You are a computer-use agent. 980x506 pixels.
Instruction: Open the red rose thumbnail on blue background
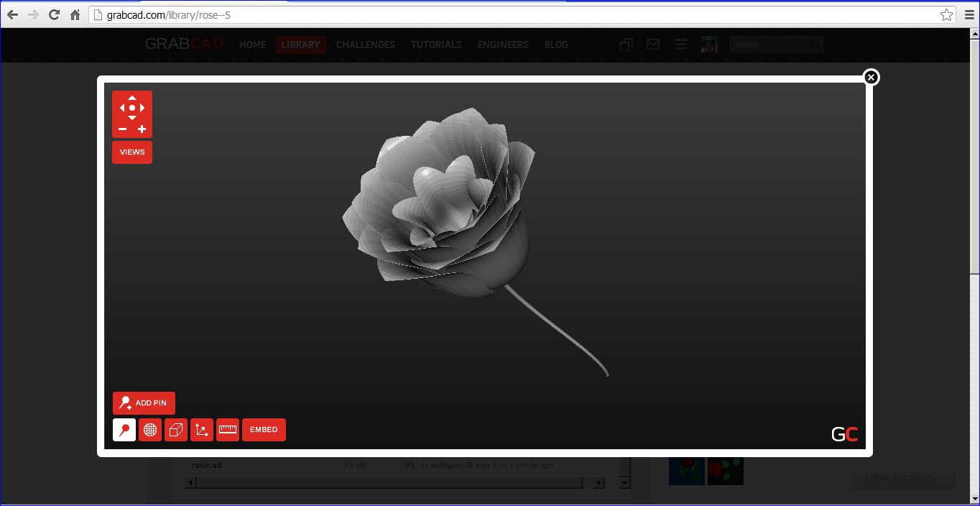(x=686, y=471)
